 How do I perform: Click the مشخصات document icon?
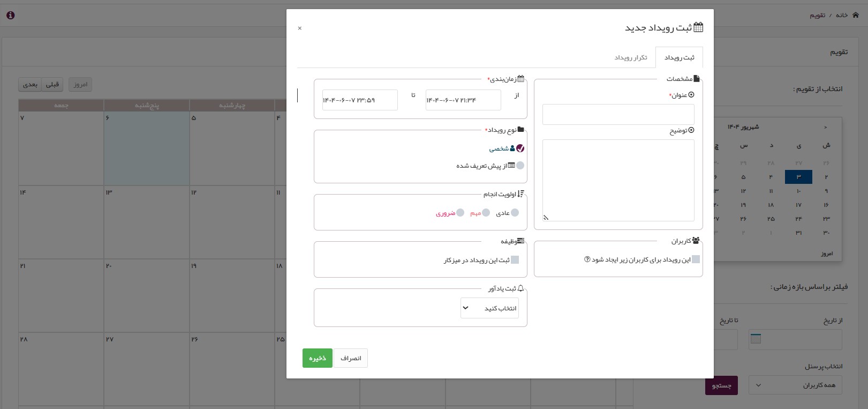[x=697, y=79]
